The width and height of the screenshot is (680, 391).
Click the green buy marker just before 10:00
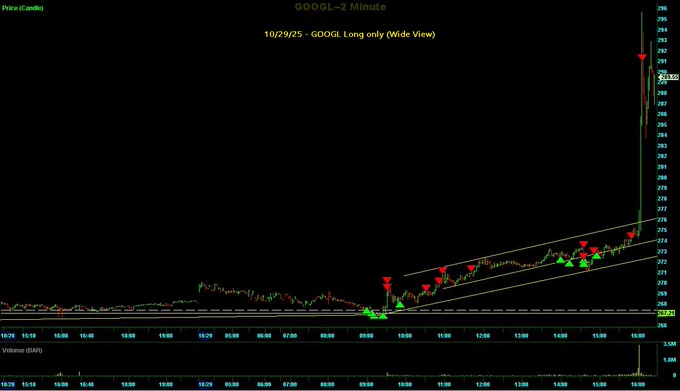(400, 305)
